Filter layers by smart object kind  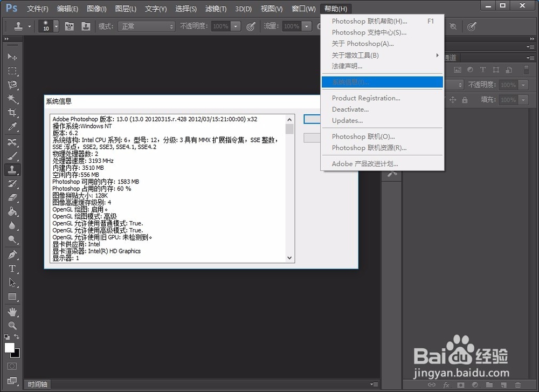pos(509,70)
